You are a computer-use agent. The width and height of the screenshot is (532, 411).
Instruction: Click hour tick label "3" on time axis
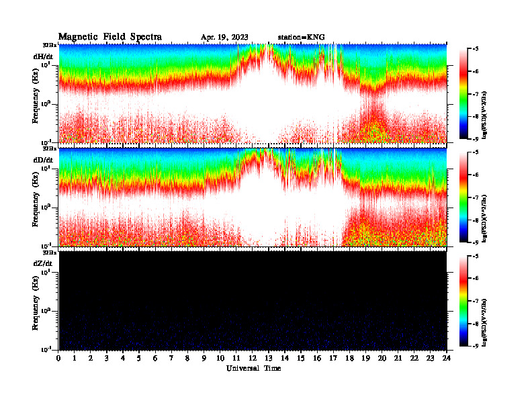tap(107, 359)
